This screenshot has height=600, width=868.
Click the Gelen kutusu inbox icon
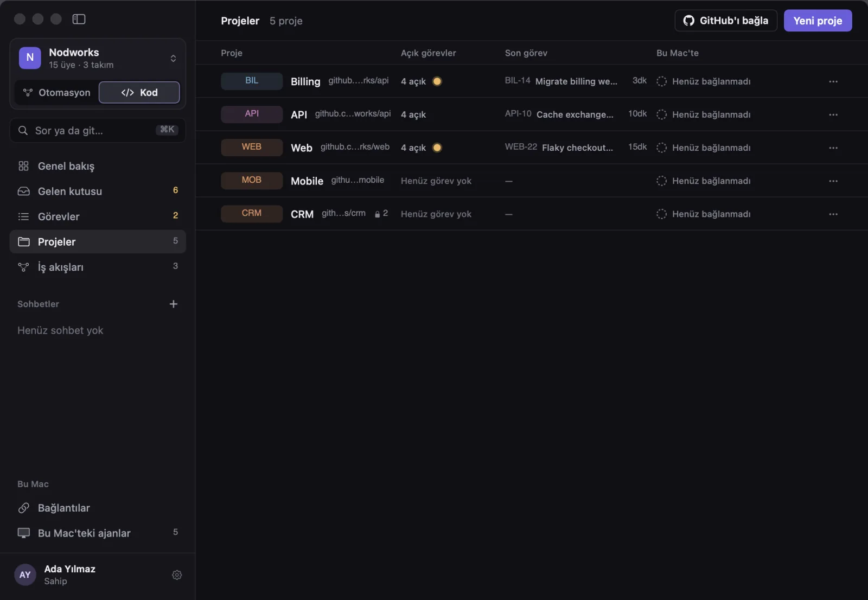[x=23, y=191]
